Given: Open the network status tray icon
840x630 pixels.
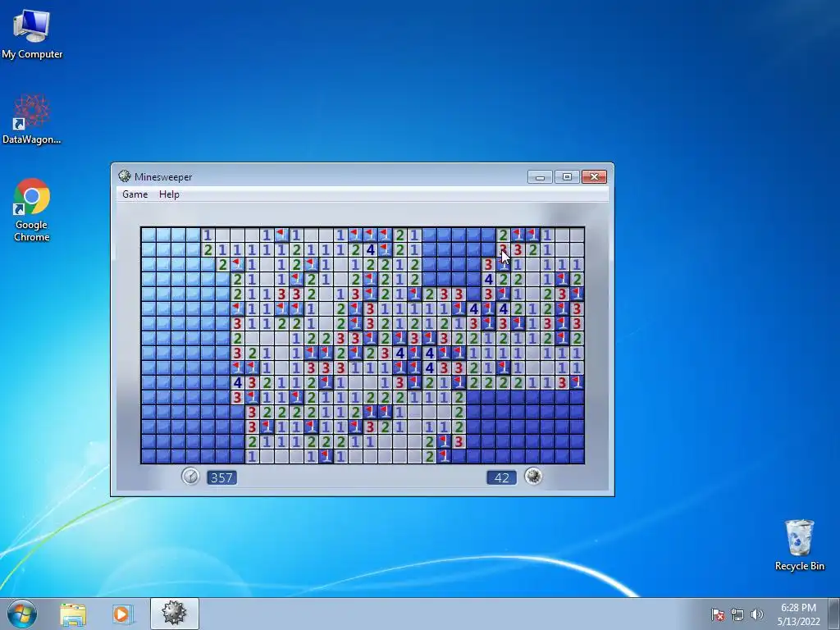Looking at the screenshot, I should coord(737,614).
